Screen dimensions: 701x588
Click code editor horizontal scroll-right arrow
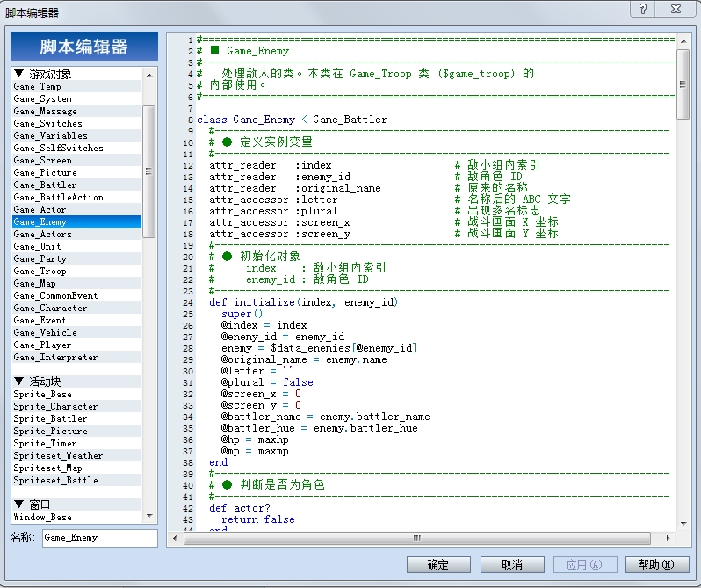[668, 538]
